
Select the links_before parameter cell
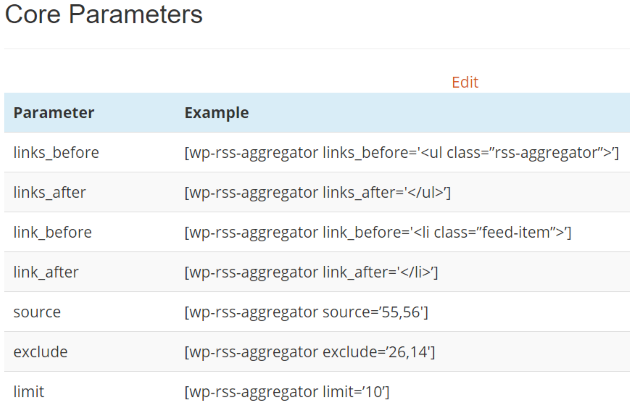[56, 152]
